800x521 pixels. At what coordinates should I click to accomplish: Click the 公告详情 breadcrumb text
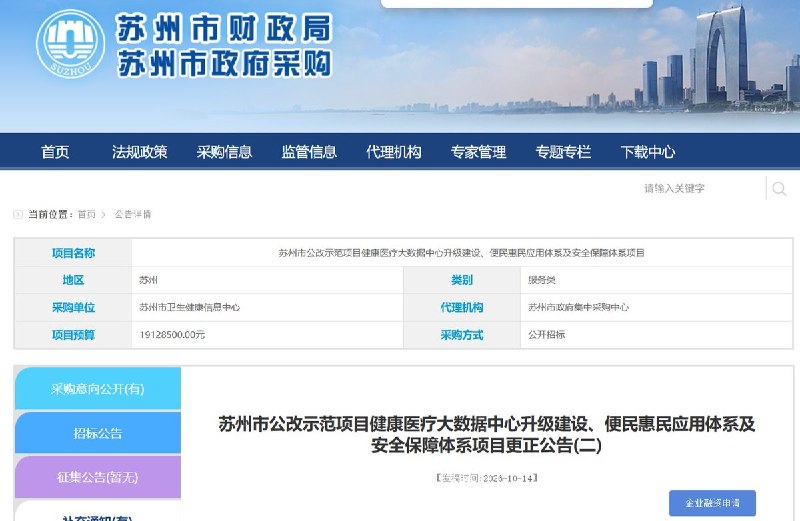[x=133, y=214]
